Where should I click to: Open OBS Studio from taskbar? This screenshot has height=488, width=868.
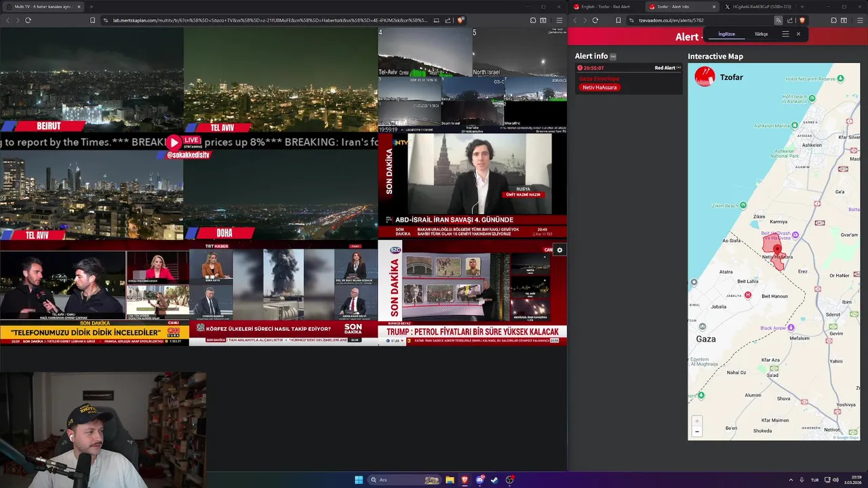[510, 480]
